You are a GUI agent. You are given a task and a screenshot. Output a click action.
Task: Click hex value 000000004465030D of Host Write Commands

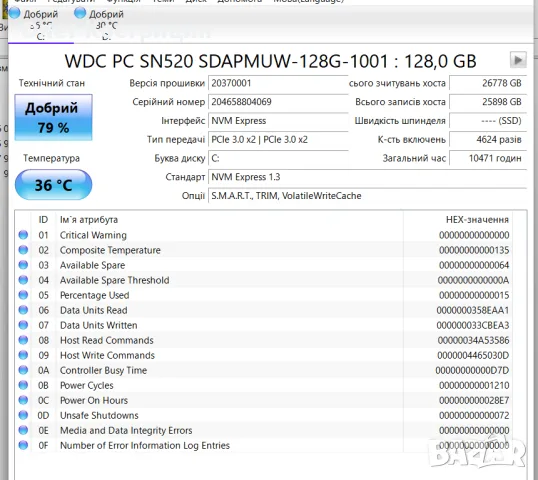coord(473,355)
